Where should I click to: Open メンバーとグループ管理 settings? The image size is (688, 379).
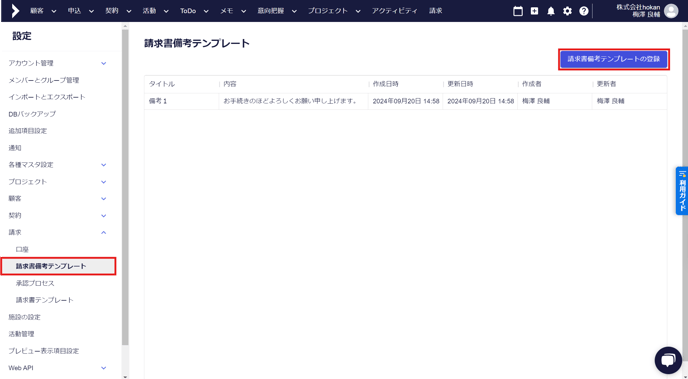[44, 80]
